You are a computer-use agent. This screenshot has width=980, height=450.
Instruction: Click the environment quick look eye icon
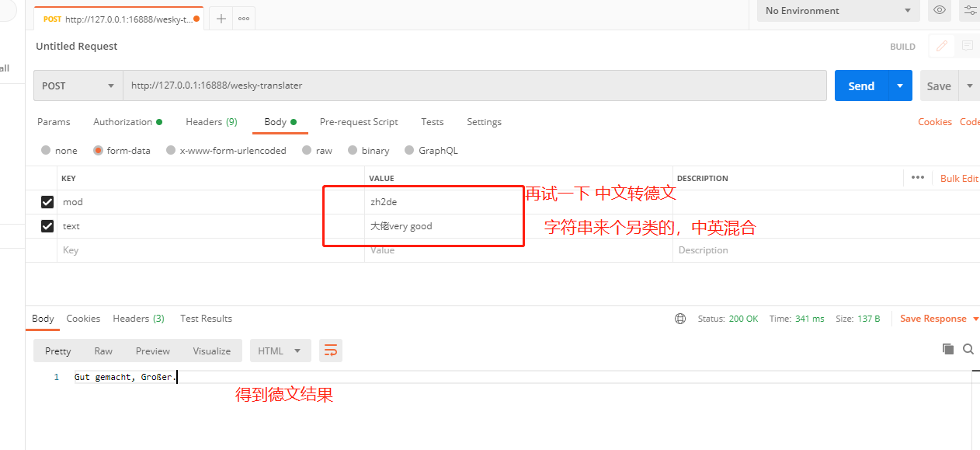(x=940, y=10)
